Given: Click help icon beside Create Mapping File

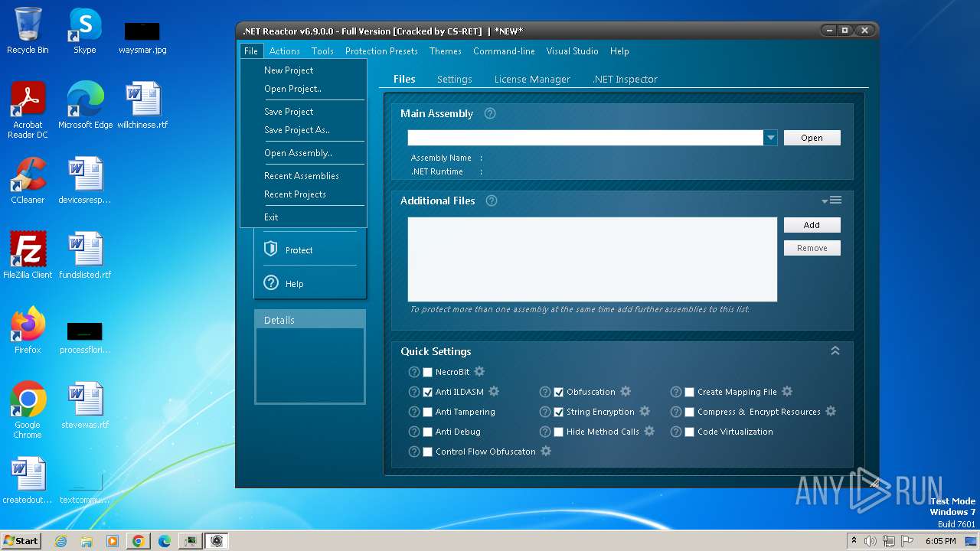Looking at the screenshot, I should pos(676,392).
